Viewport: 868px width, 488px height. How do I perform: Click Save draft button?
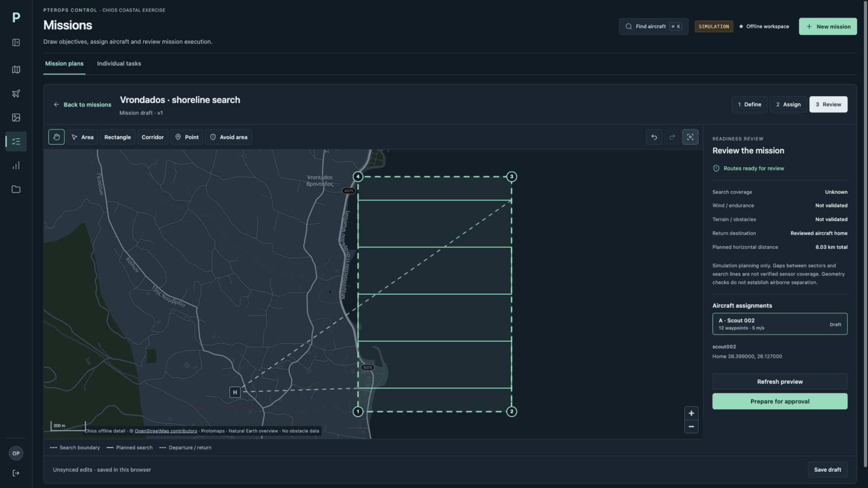(x=827, y=470)
